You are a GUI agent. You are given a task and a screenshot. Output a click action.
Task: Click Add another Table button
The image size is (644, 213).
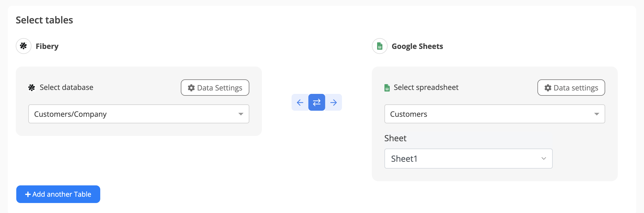(x=58, y=194)
